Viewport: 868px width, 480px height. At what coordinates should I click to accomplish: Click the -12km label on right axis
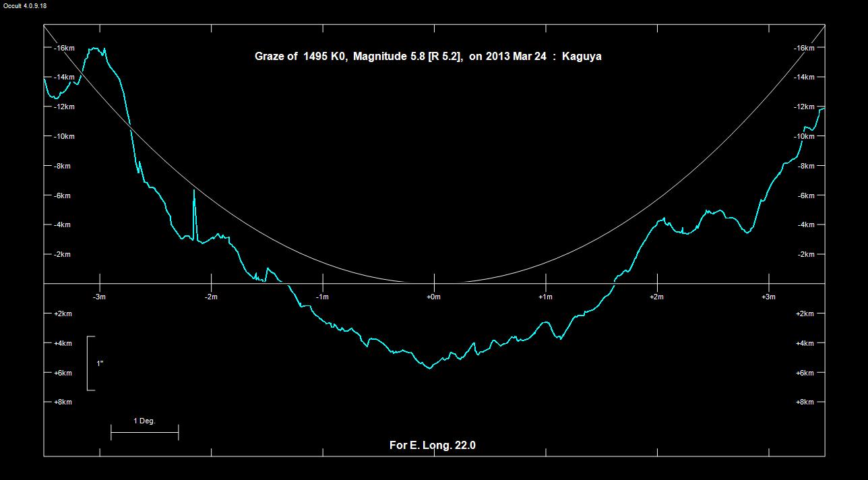click(805, 107)
